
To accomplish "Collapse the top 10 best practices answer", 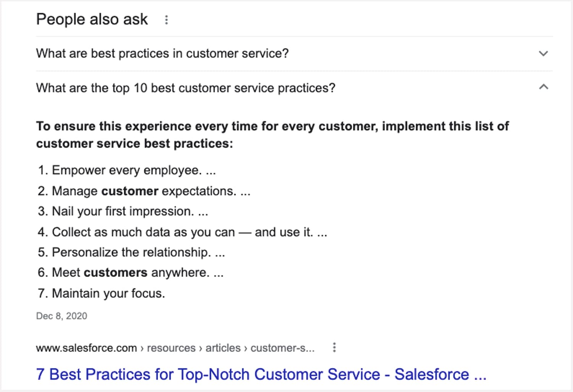I will tap(543, 87).
